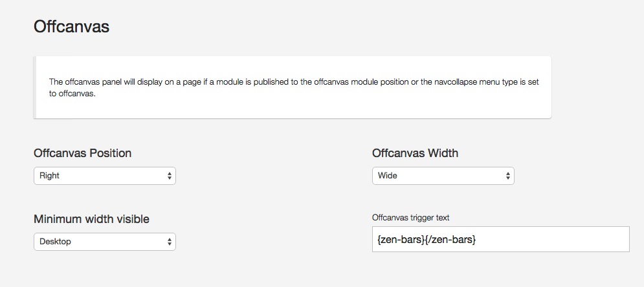Open the Offcanvas Position dropdown
644x287 pixels.
point(104,175)
